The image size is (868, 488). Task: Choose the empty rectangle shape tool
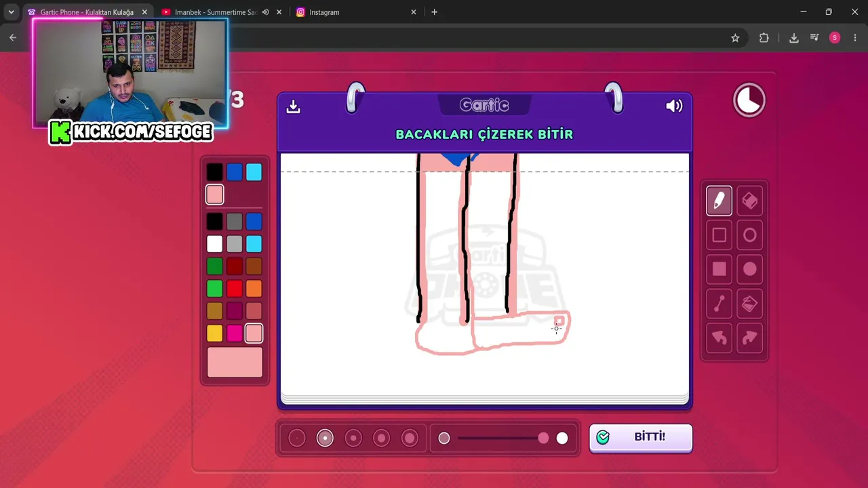[x=719, y=235]
